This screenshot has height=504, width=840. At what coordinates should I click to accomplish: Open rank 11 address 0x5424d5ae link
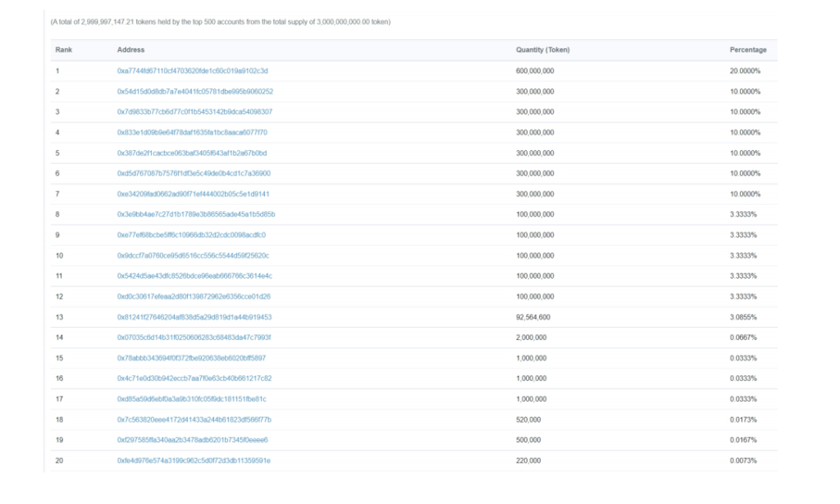[194, 276]
